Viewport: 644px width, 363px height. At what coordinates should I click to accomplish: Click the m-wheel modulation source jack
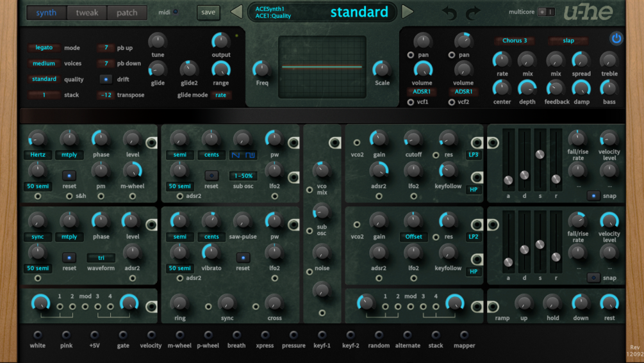(x=179, y=335)
